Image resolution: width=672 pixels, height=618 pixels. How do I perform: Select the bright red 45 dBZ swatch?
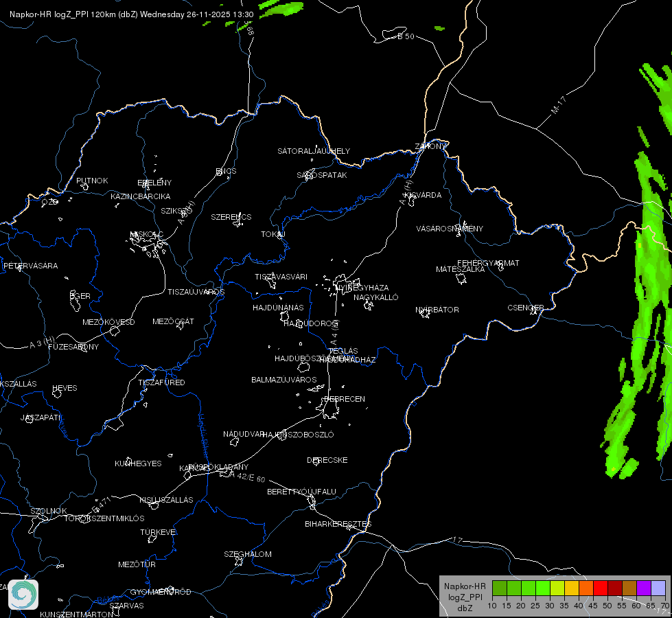[x=601, y=588]
